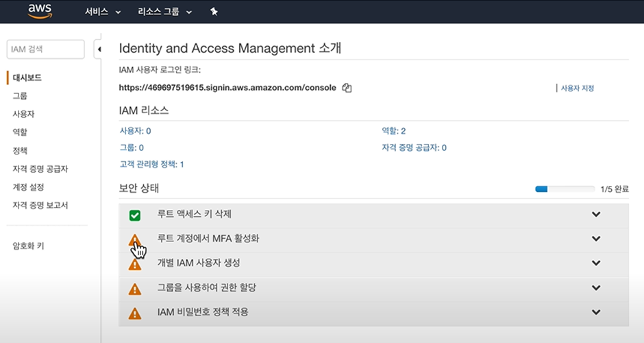Click the 루트 계정에서 MFA 활성화 row text
Image resolution: width=644 pixels, height=343 pixels.
pyautogui.click(x=208, y=239)
